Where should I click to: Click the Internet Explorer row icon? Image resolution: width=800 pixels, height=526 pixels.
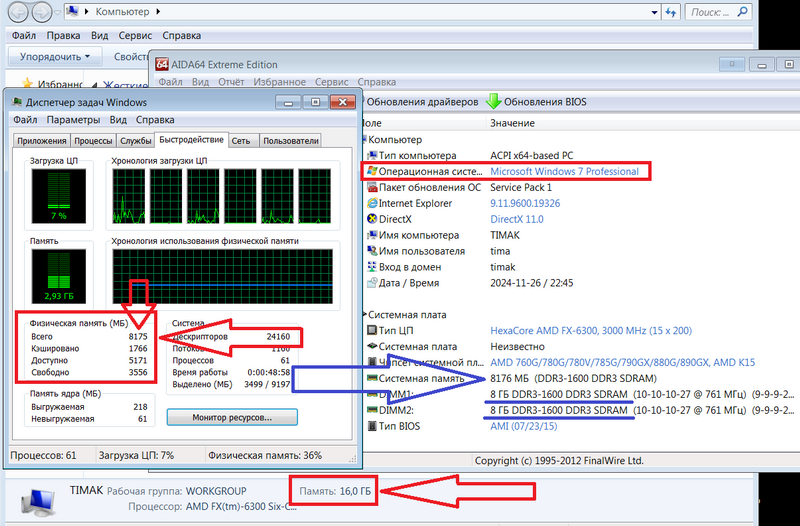click(x=372, y=204)
